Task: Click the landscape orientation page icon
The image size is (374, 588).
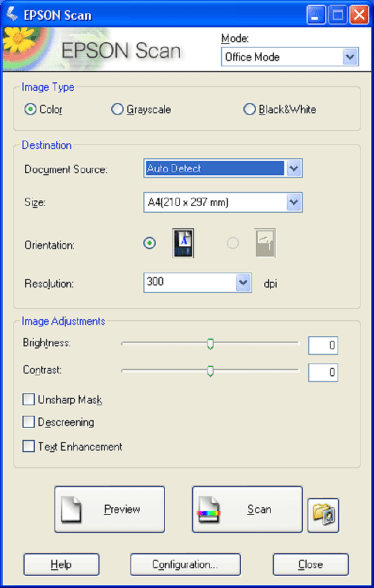Action: click(265, 243)
